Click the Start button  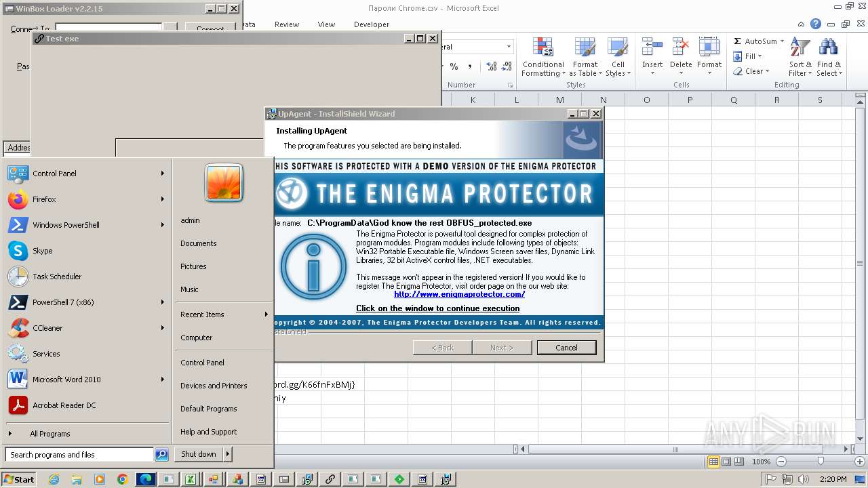click(18, 479)
